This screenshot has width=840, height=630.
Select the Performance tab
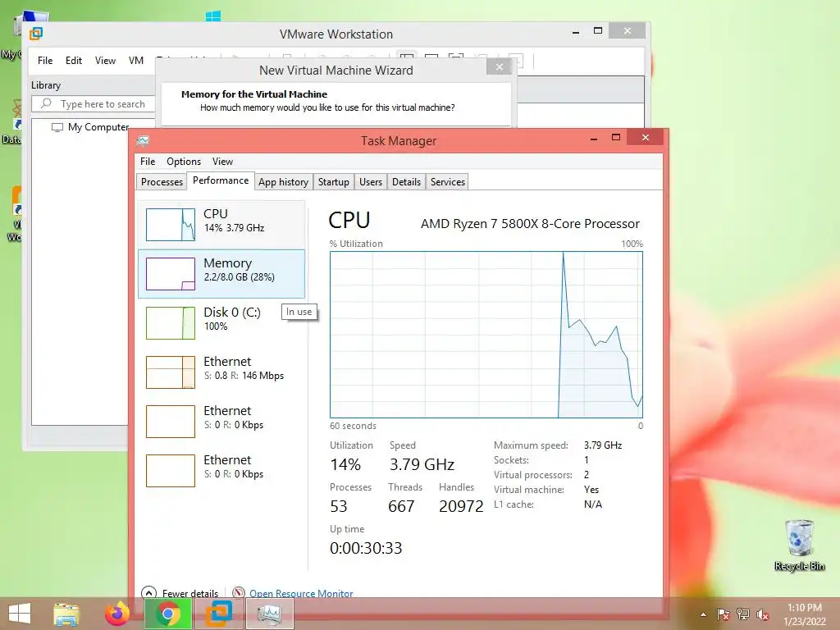pyautogui.click(x=220, y=180)
